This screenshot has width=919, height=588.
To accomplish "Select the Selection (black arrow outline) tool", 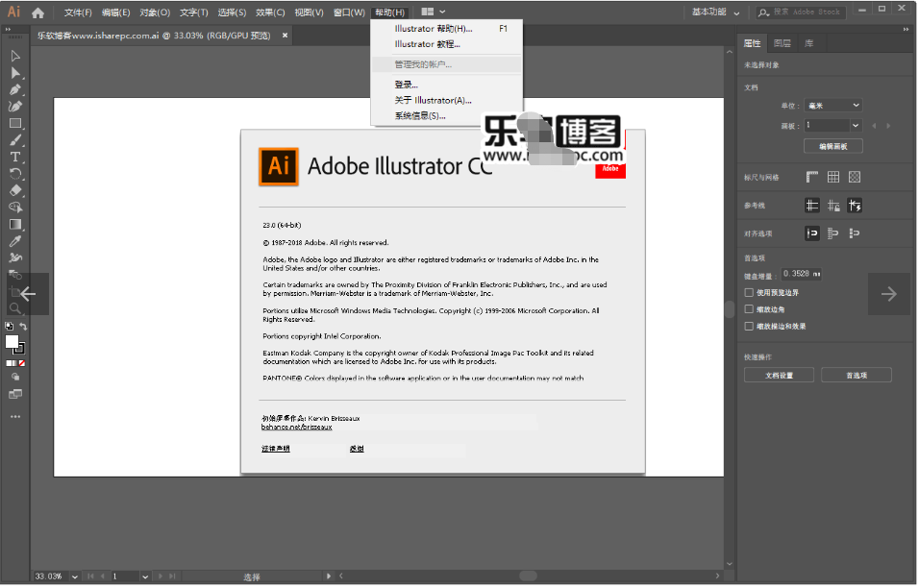I will 15,57.
